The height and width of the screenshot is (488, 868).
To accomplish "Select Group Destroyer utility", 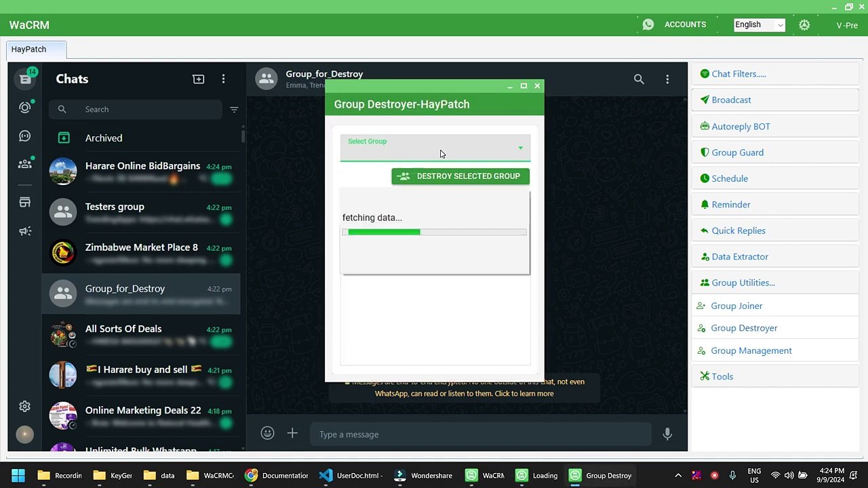I will tap(775, 328).
